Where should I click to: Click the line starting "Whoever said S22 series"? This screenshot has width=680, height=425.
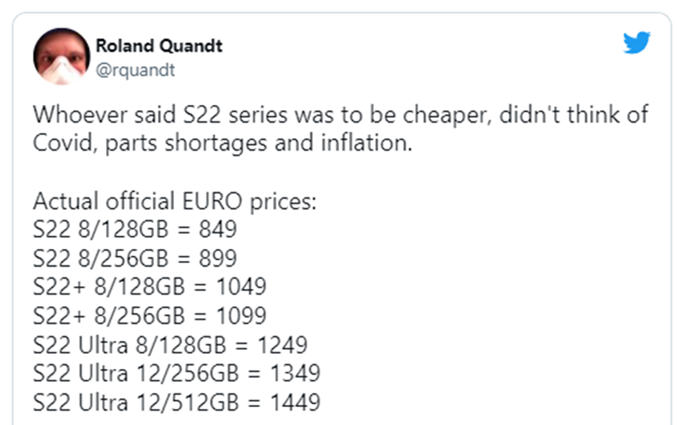340,115
